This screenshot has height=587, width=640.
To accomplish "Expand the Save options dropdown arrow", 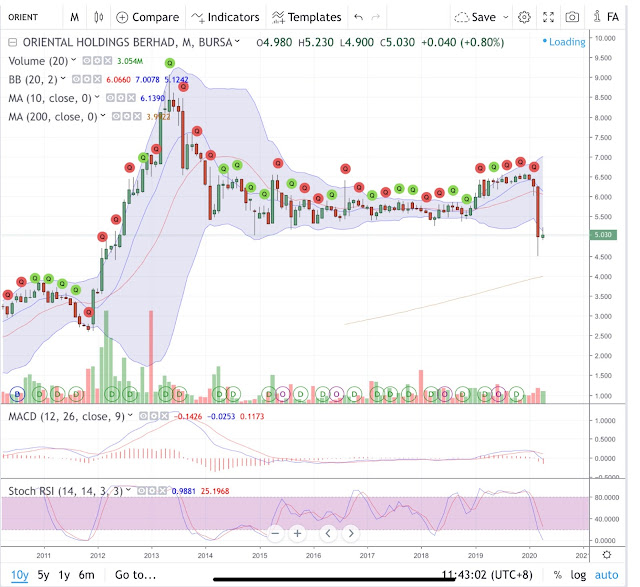I will [x=506, y=17].
